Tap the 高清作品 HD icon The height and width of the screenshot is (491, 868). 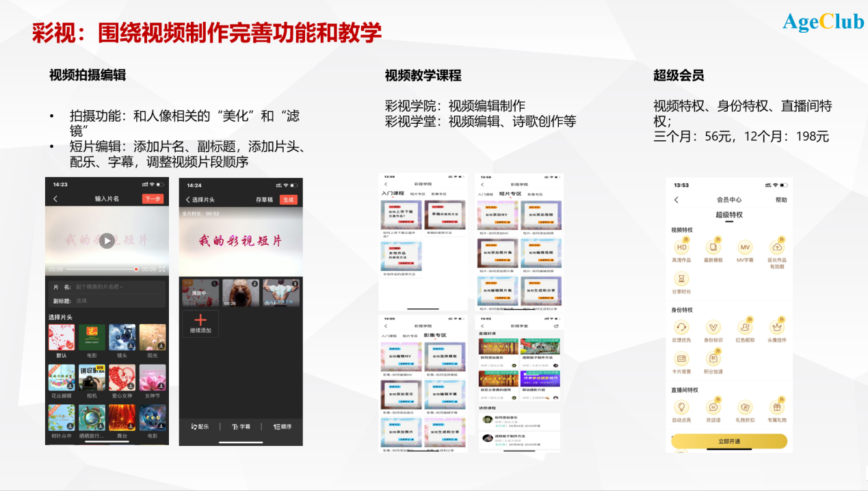681,248
